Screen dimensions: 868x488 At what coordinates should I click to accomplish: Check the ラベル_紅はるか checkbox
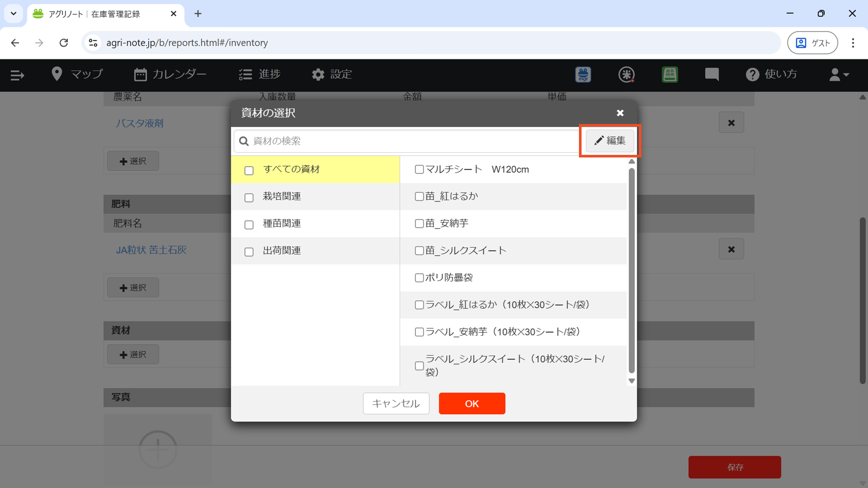(419, 305)
